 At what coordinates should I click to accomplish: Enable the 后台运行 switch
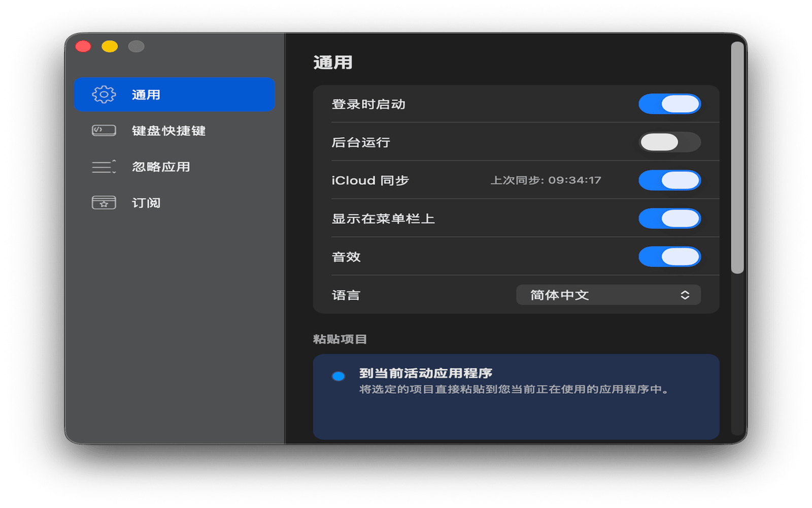click(669, 142)
